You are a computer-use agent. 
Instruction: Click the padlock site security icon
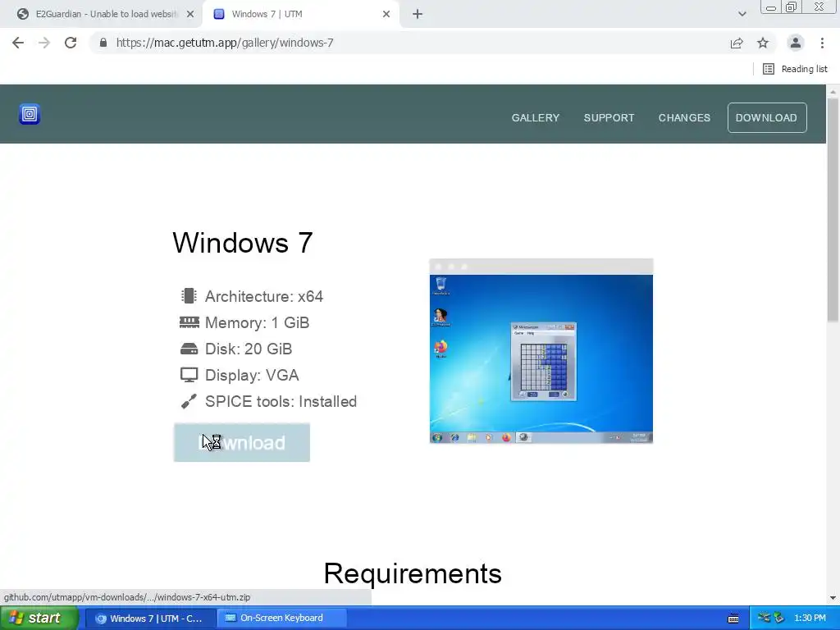103,43
